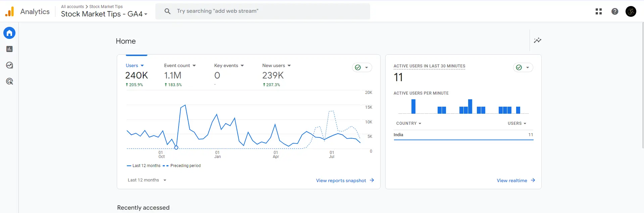This screenshot has width=644, height=213.
Task: Click the Google Analytics logo
Action: pos(10,11)
